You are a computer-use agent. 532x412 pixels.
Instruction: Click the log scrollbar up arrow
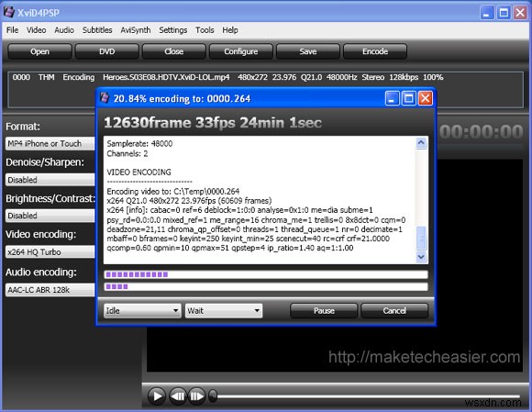(421, 143)
